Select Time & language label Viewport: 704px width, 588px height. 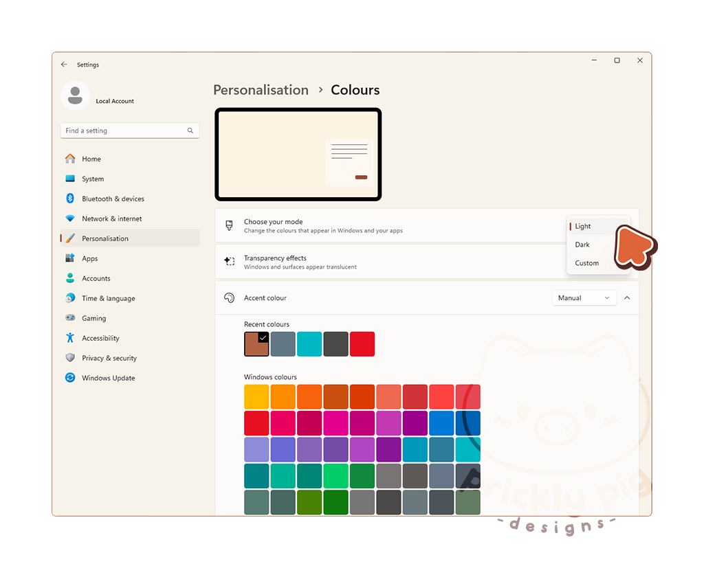(108, 298)
